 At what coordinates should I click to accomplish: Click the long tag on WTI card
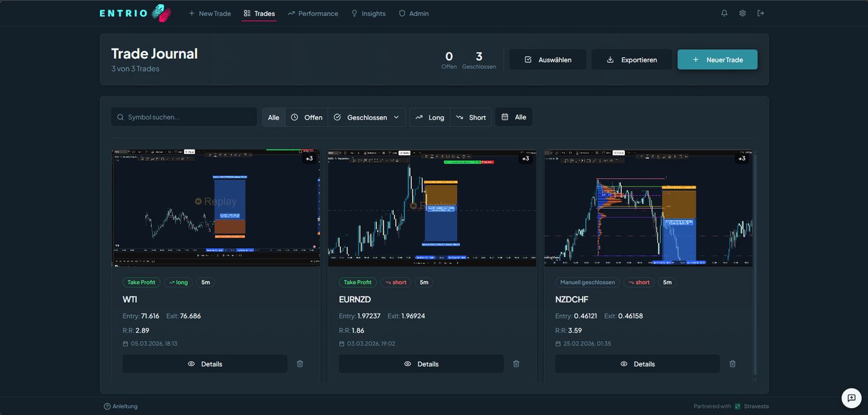[x=178, y=282]
